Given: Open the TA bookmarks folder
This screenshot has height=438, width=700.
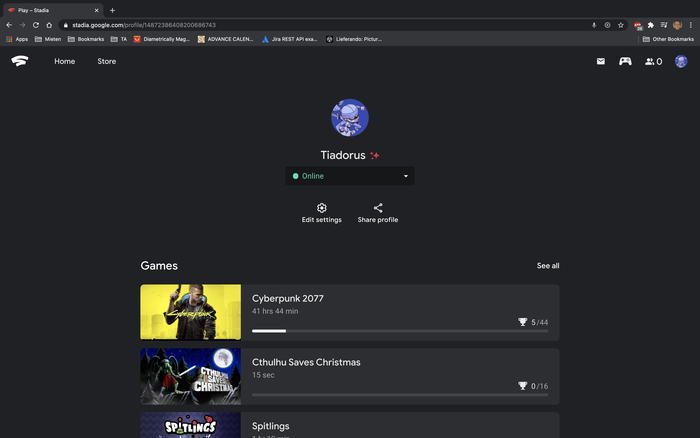Looking at the screenshot, I should pyautogui.click(x=119, y=39).
